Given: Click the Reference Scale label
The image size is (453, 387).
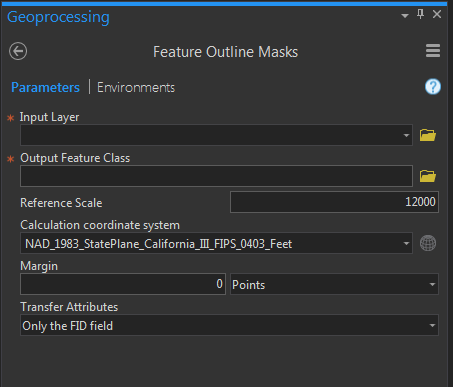Looking at the screenshot, I should (61, 203).
